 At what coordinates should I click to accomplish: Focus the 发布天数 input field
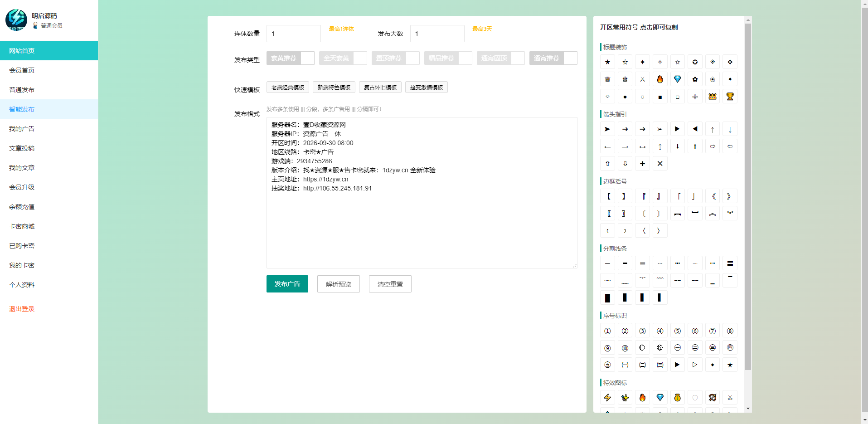click(x=437, y=34)
